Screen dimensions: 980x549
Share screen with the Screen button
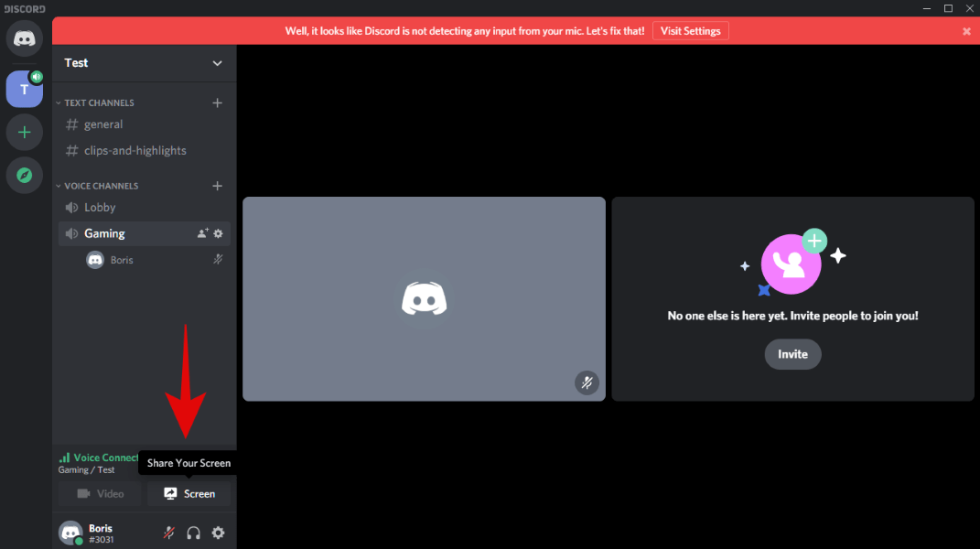pyautogui.click(x=189, y=494)
